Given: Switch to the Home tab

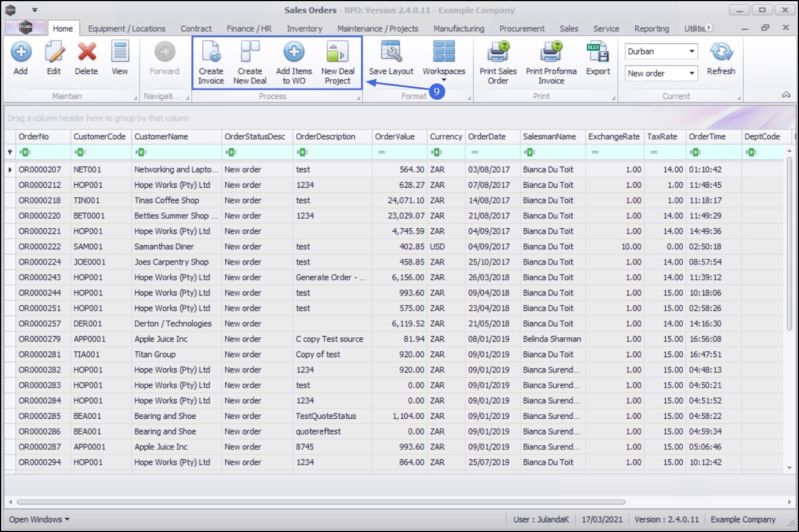Looking at the screenshot, I should (63, 29).
